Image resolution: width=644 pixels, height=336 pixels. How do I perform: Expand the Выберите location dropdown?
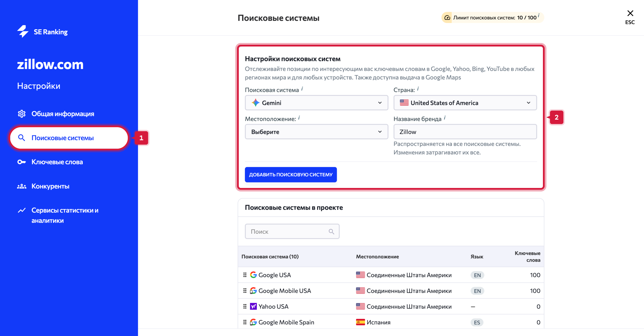click(316, 132)
